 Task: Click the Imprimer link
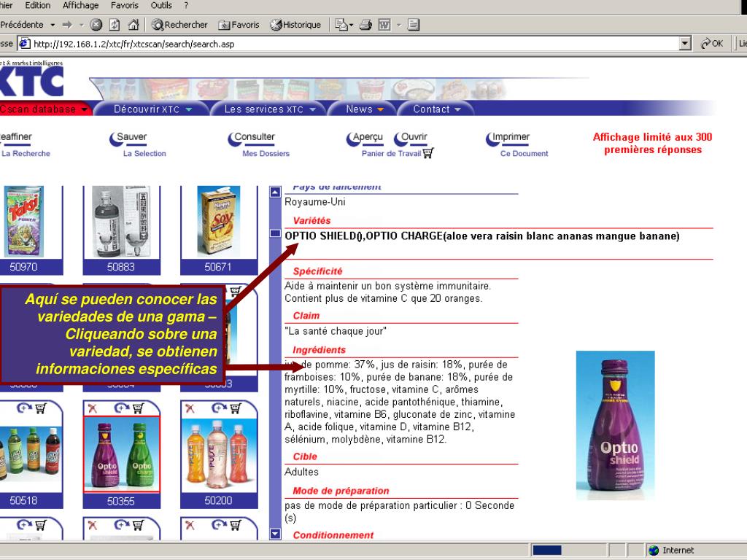(x=511, y=137)
